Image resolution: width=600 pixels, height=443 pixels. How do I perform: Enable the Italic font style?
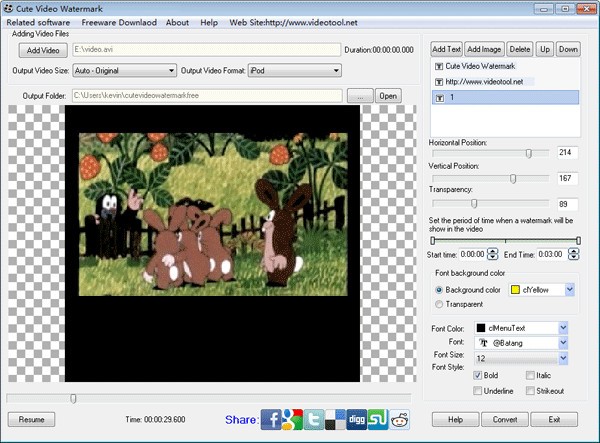[531, 376]
